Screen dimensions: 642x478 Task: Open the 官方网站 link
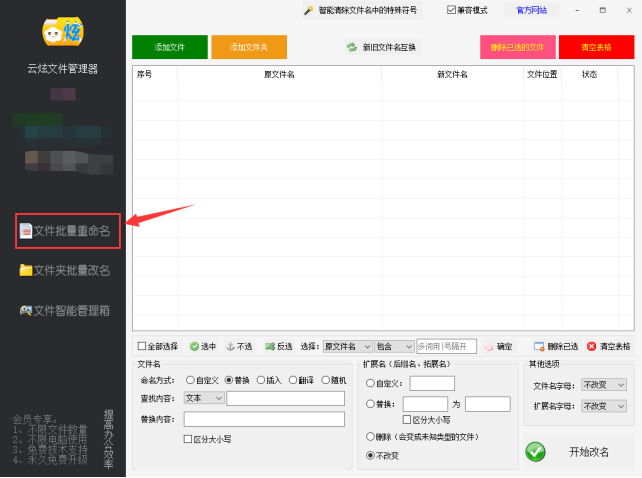pyautogui.click(x=531, y=10)
